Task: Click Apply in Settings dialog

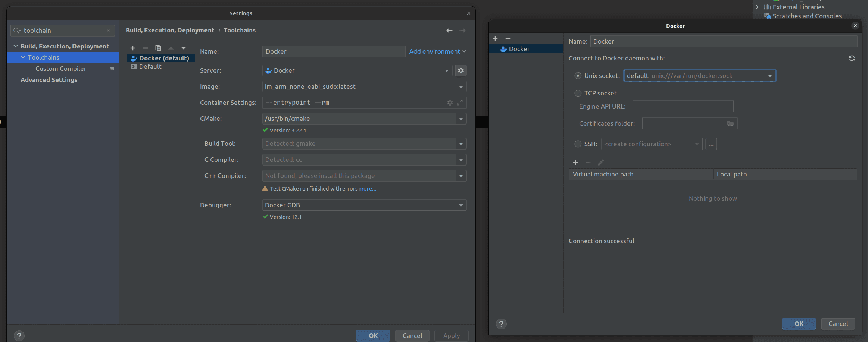Action: (452, 336)
